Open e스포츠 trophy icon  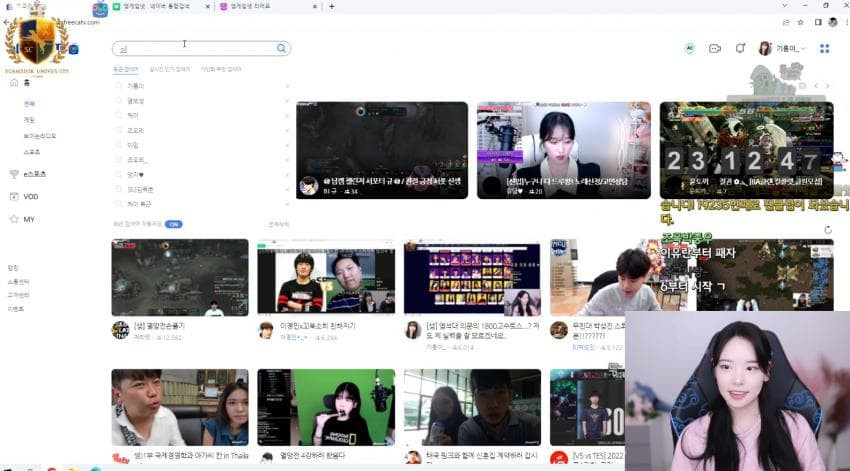click(14, 174)
